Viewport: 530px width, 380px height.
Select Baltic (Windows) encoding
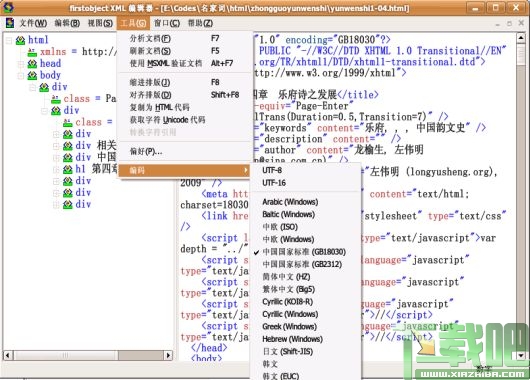tap(306, 215)
